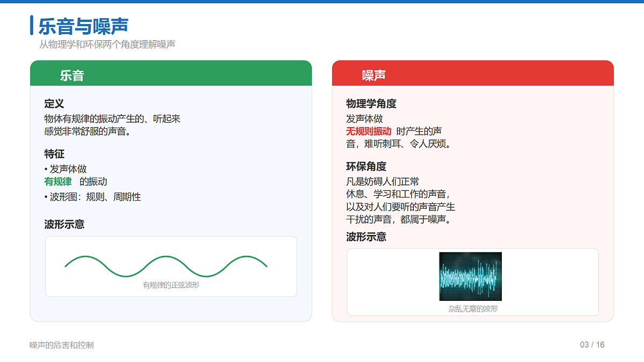
Task: Click the green sine wave graphic
Action: (x=166, y=266)
